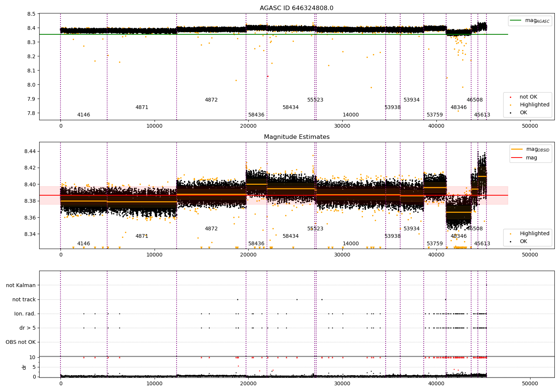
Task: Click OBSID label 14000 in Magnitude Estimates panel
Action: [351, 244]
